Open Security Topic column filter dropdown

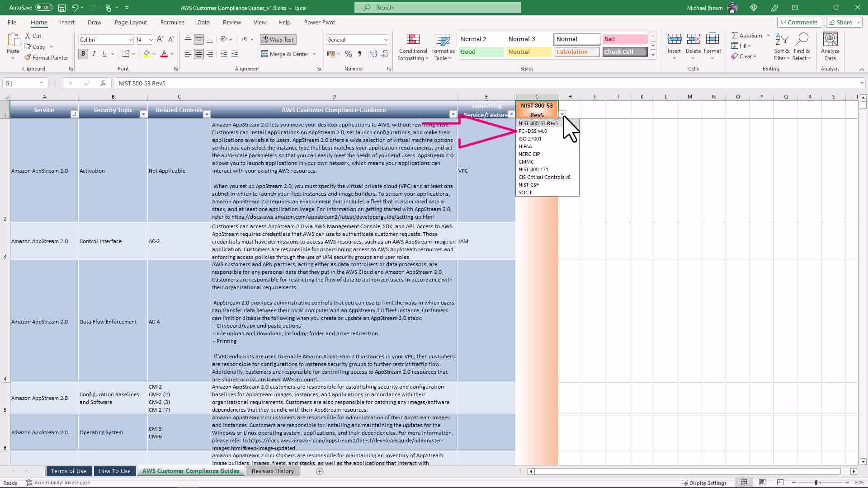[x=143, y=114]
